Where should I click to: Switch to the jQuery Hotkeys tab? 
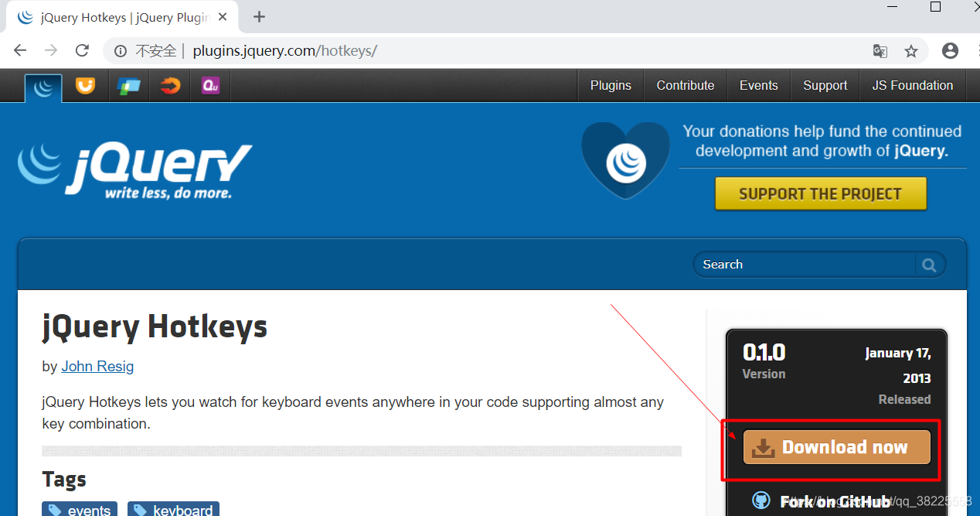pos(116,16)
